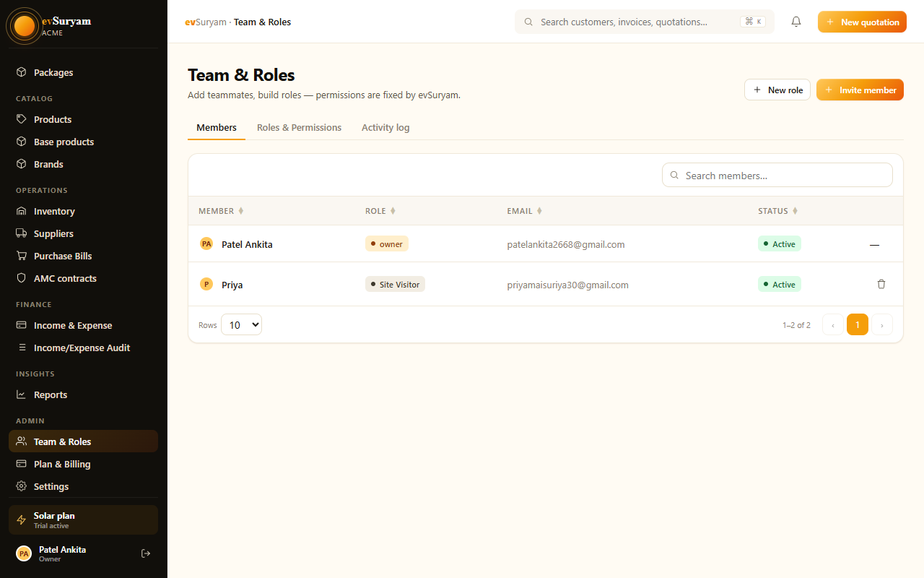Click the notifications bell icon
The width and height of the screenshot is (924, 578).
coord(796,22)
